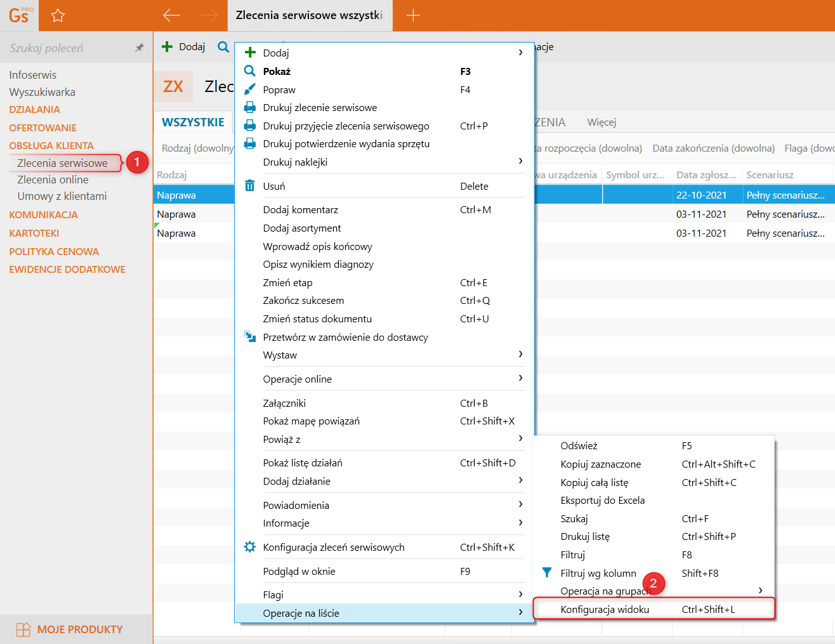Focus the Szukaj poleceń search field
This screenshot has height=644, width=835.
click(x=67, y=48)
